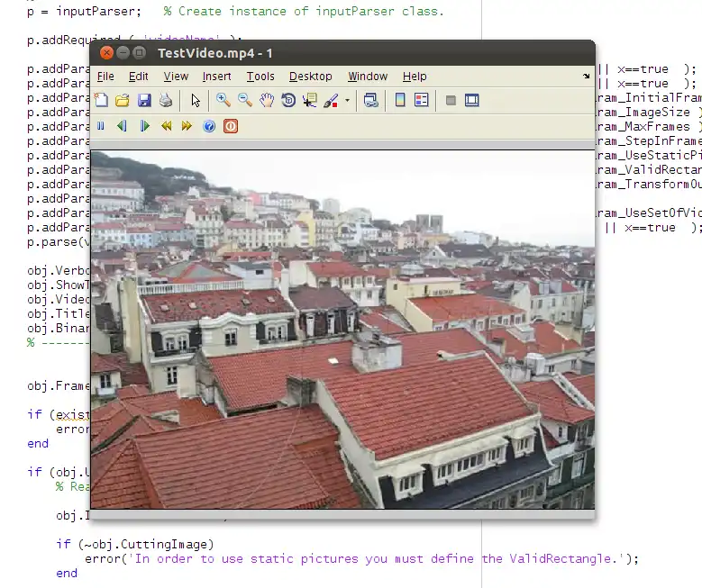Click the underlined 'exist' word in editor

[x=72, y=415]
